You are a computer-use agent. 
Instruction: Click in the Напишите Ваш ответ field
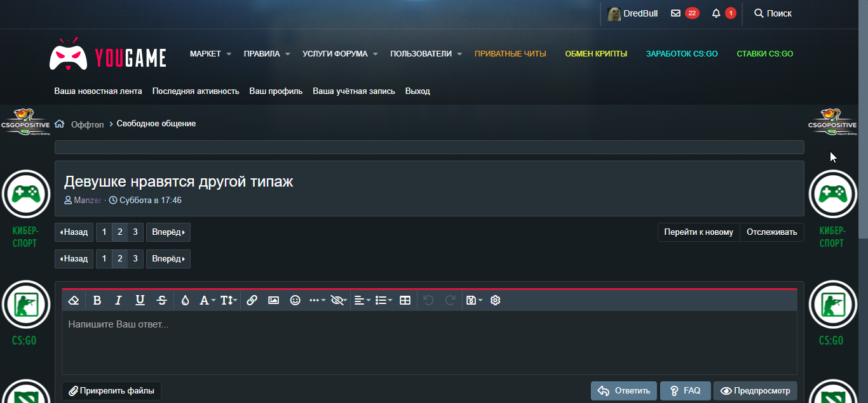430,343
